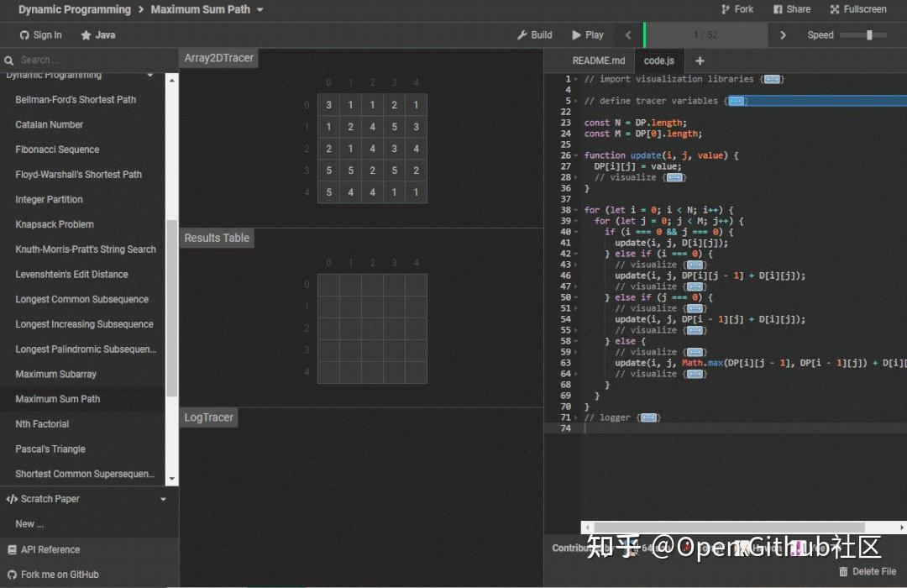Expand the Maximum Sum Path dropdown in breadcrumb
This screenshot has width=907, height=588.
click(x=260, y=10)
